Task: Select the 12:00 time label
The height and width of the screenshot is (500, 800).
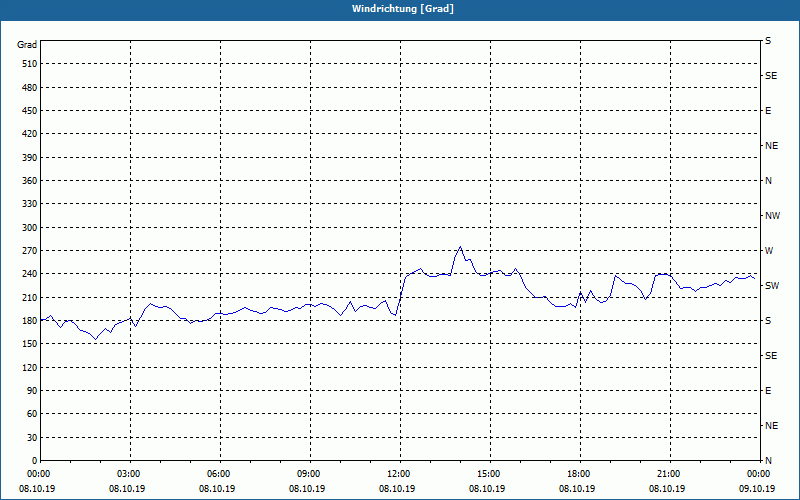Action: [397, 474]
